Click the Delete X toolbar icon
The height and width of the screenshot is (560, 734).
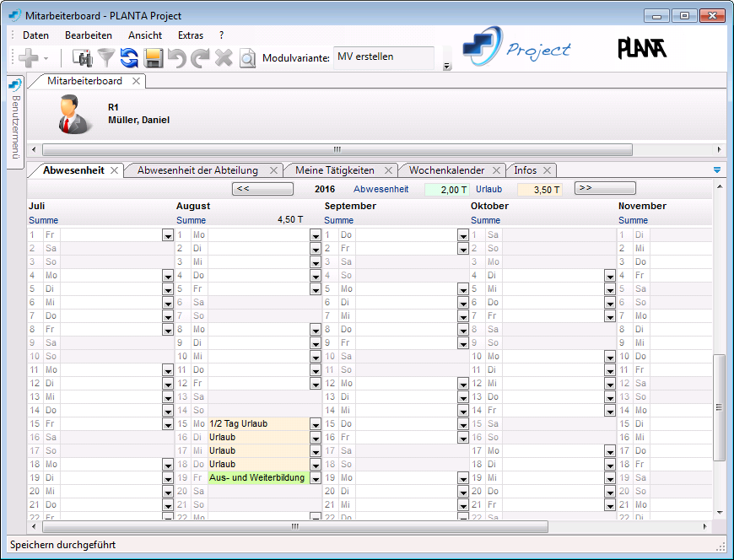pyautogui.click(x=224, y=58)
